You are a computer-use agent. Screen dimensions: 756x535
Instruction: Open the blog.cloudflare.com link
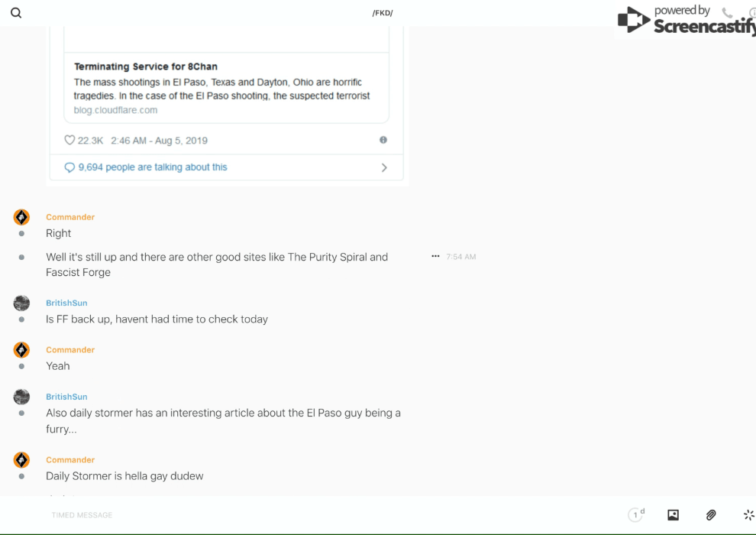tap(115, 110)
